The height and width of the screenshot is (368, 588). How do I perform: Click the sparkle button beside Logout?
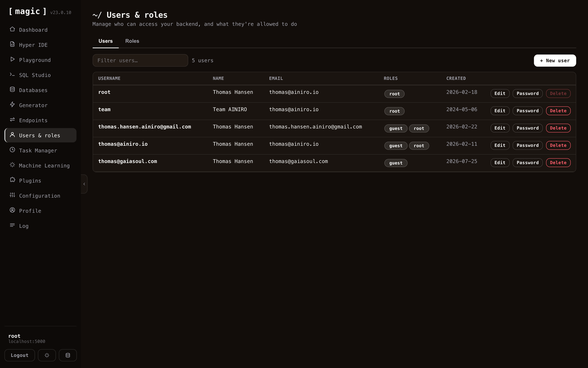47,355
